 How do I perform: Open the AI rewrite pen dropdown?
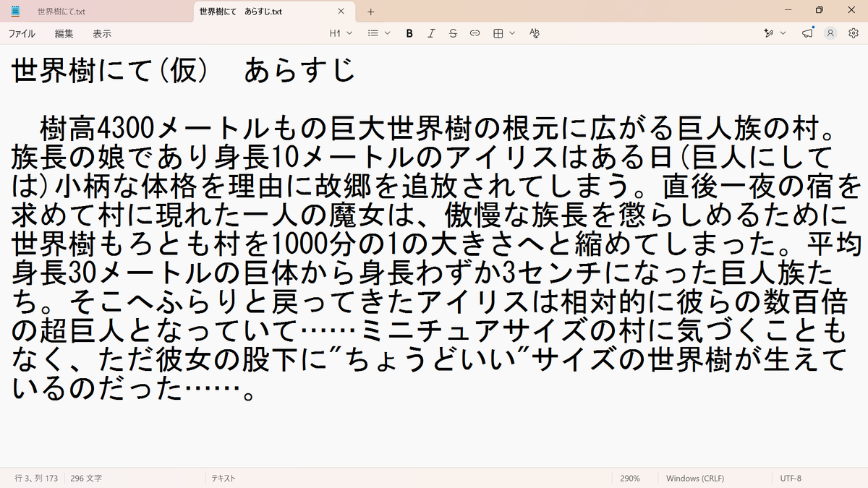pyautogui.click(x=775, y=33)
